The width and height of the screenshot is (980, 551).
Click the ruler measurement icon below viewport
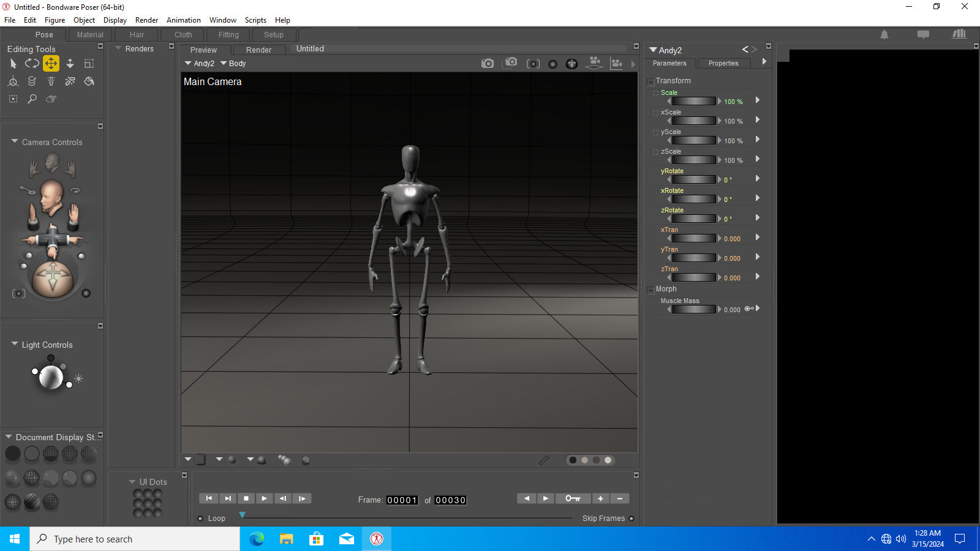(543, 460)
